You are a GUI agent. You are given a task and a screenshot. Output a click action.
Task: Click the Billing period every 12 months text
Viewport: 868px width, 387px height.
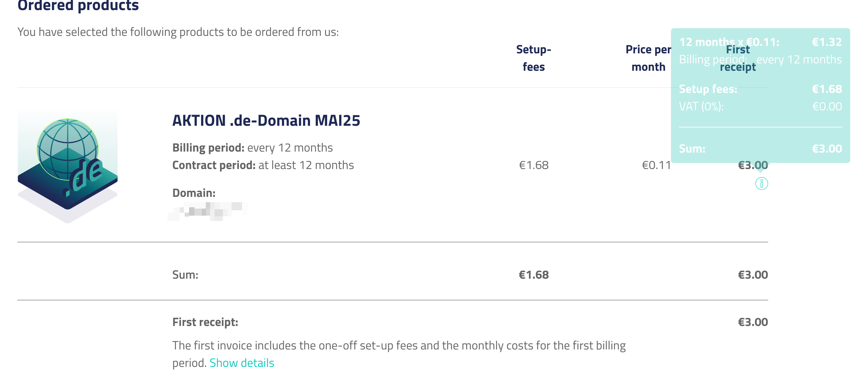pyautogui.click(x=252, y=148)
